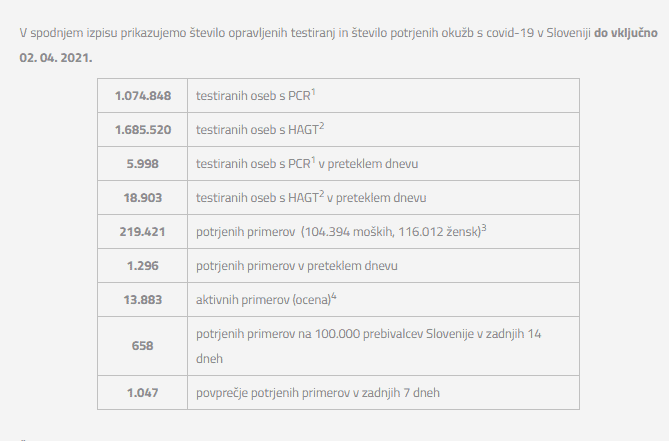
Task: Click the 'testiranih oseb s PCR' label in first row
Action: pyautogui.click(x=252, y=97)
